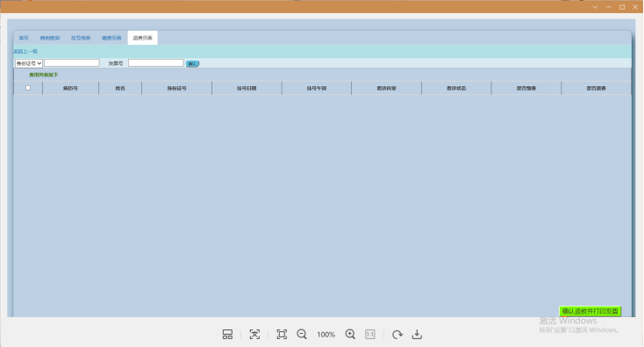Open the viewer's chevron-down menu in title bar
The image size is (644, 347).
point(595,7)
